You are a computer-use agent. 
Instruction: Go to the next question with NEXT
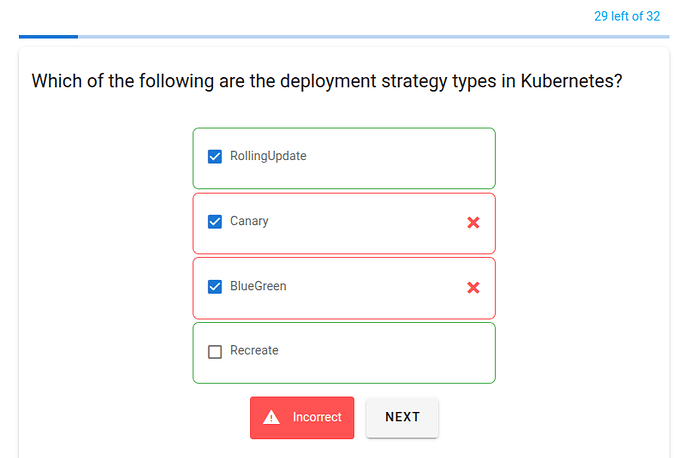pos(402,417)
